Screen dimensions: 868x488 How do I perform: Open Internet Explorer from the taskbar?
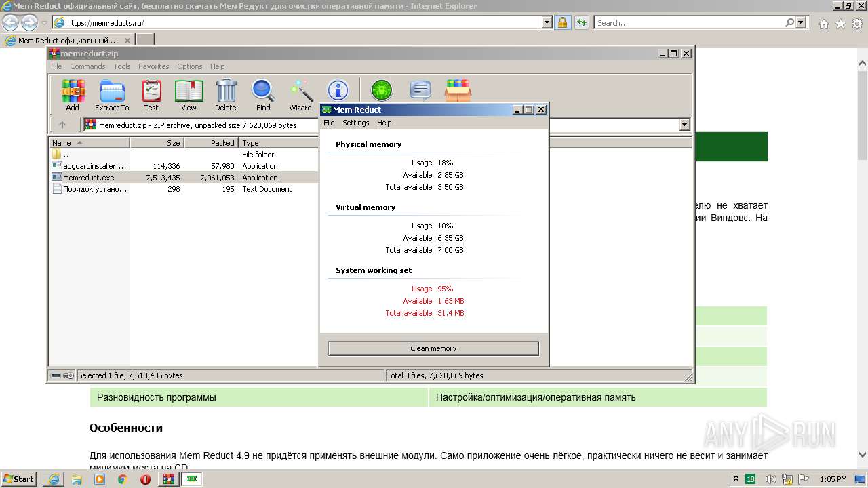54,479
